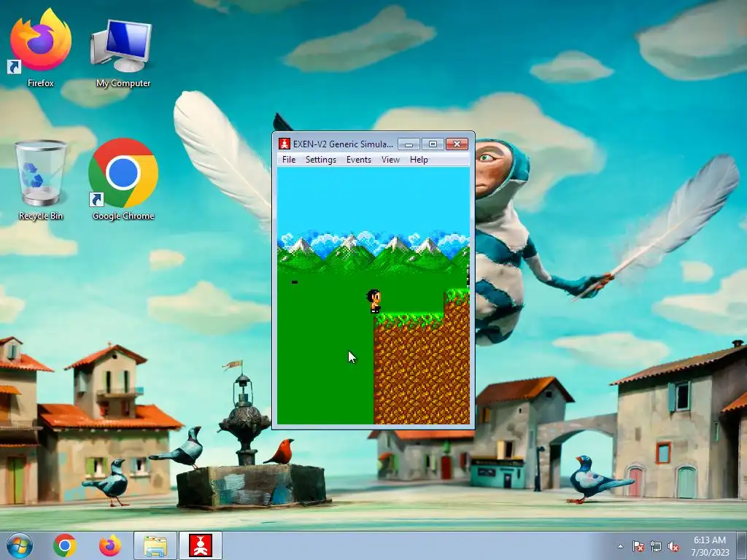747x560 pixels.
Task: Open the Settings menu
Action: (x=321, y=160)
